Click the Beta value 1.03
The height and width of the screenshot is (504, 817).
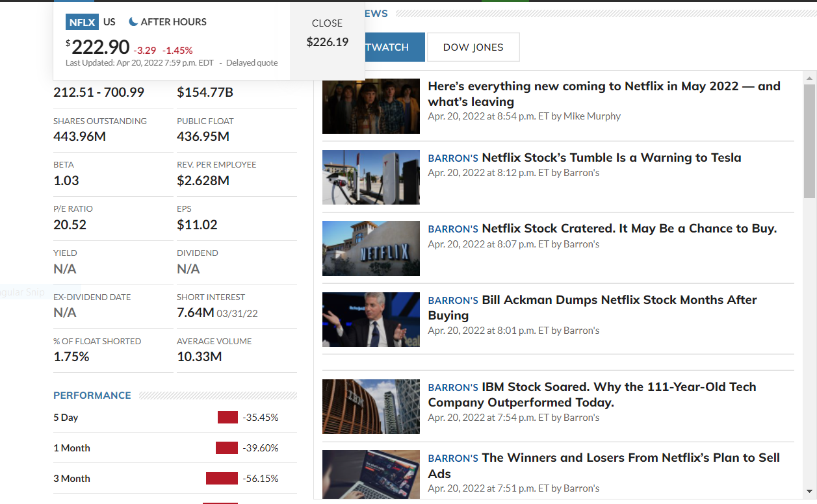[66, 181]
